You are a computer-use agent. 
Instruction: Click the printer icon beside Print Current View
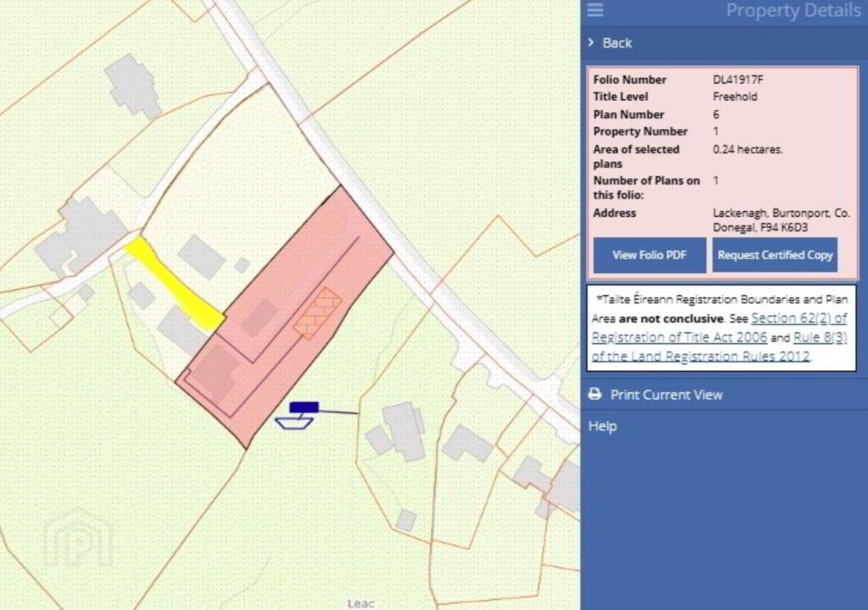(595, 395)
